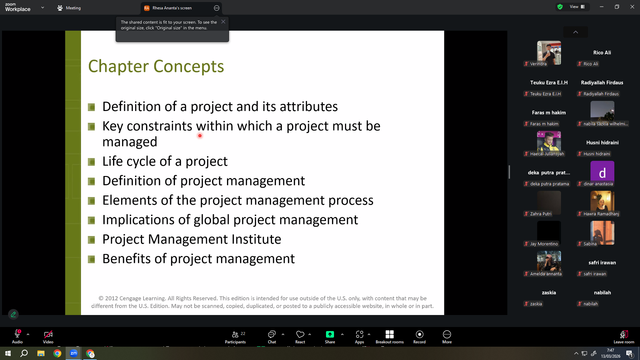This screenshot has height=360, width=640.
Task: Select Jay Morentino's thumbnail
Action: click(549, 233)
